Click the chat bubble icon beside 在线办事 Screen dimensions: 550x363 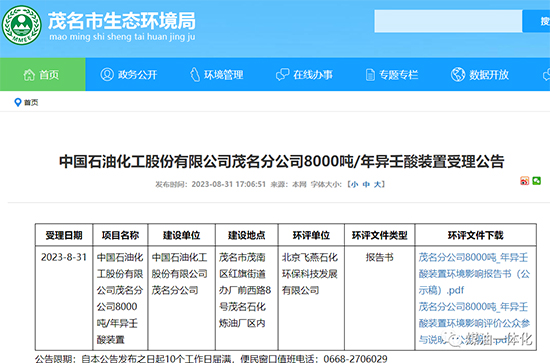(282, 74)
